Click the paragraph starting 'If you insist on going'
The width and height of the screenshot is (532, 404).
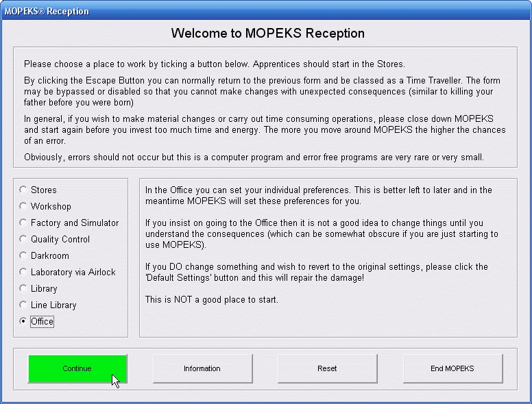coord(322,234)
